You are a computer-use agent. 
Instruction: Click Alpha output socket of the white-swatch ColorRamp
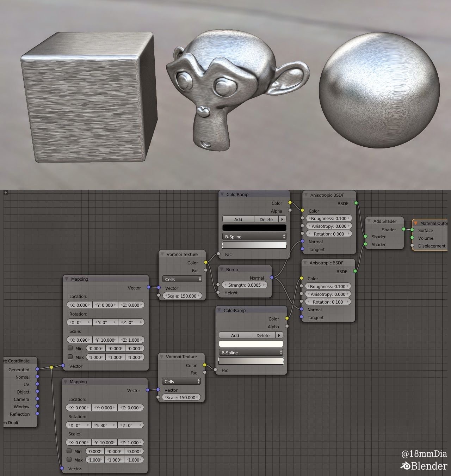287,326
